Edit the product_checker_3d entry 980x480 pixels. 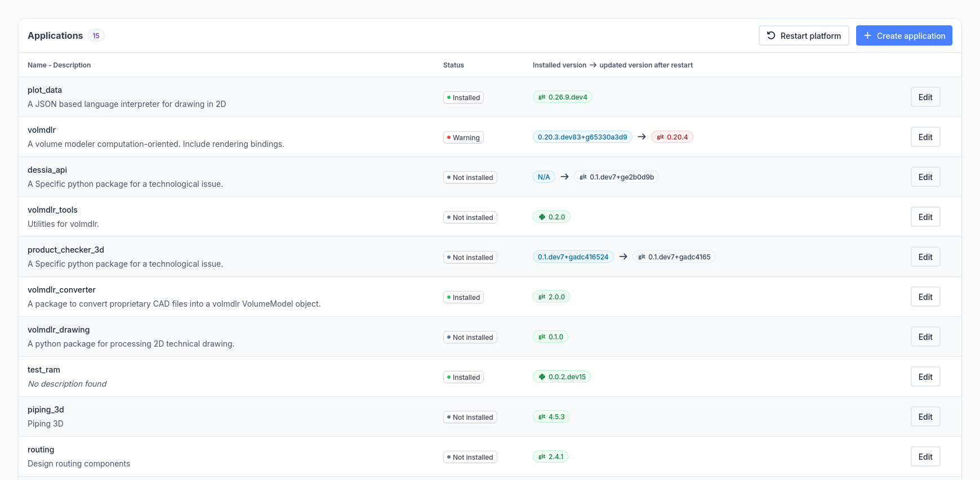(x=925, y=257)
